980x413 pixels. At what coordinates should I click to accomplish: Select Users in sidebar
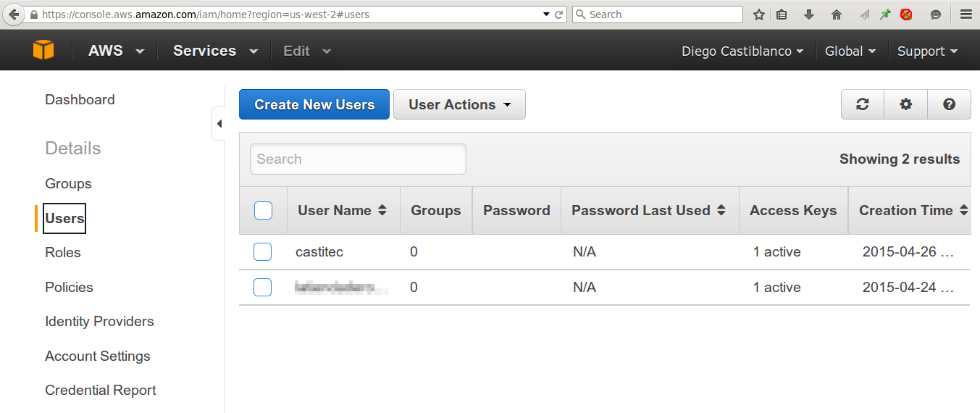coord(64,218)
